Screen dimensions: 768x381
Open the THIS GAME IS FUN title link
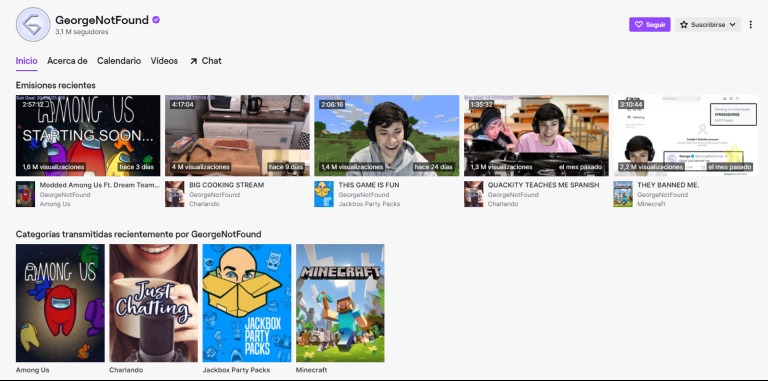[369, 185]
